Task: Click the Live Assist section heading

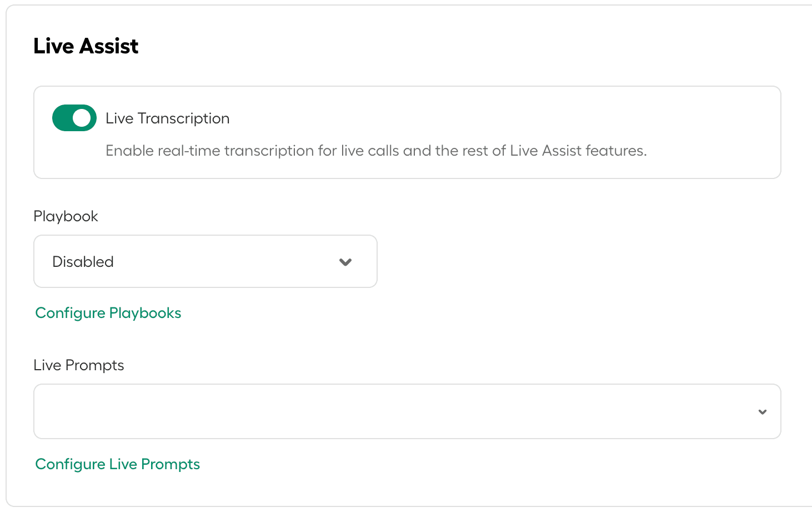Action: [86, 46]
